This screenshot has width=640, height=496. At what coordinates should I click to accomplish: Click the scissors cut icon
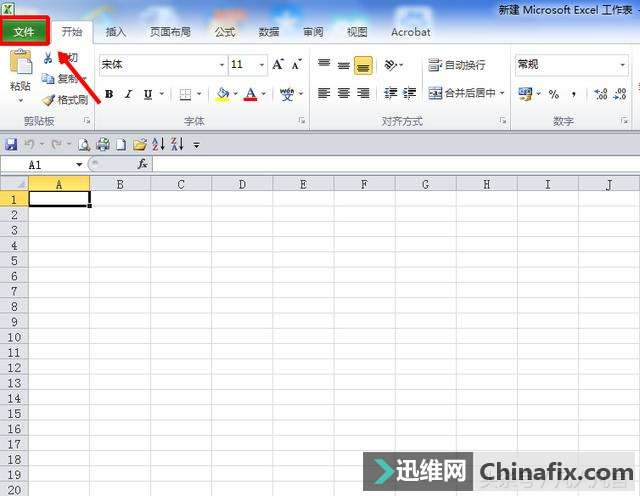point(48,58)
